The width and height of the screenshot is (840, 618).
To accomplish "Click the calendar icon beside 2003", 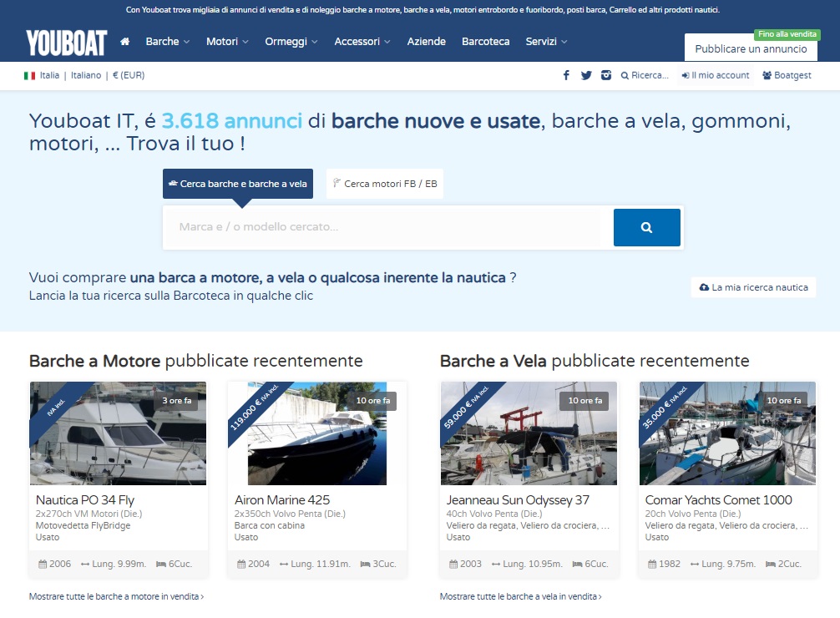I will (453, 564).
